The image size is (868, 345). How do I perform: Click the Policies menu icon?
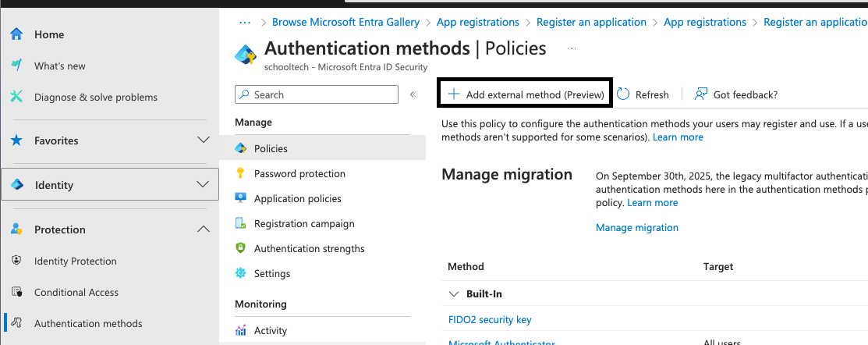pos(240,148)
